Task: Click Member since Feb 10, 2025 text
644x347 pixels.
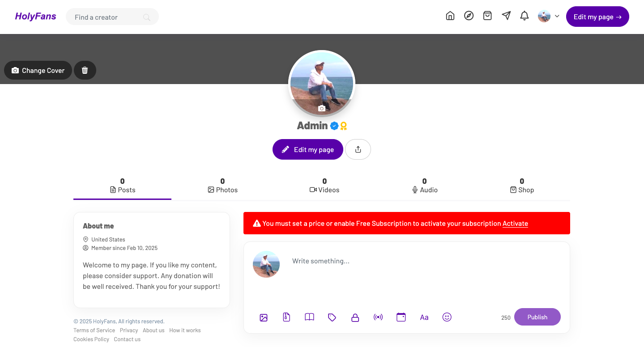Action: tap(124, 248)
